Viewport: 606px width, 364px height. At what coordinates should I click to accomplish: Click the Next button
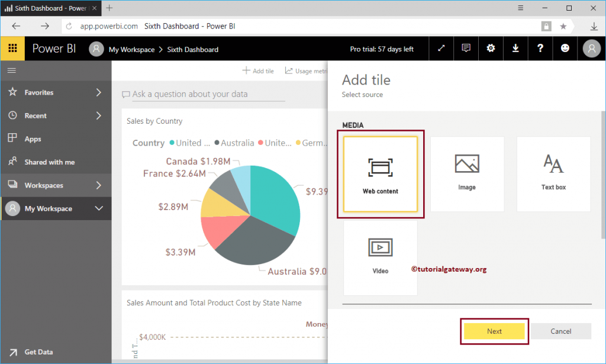[x=494, y=331]
